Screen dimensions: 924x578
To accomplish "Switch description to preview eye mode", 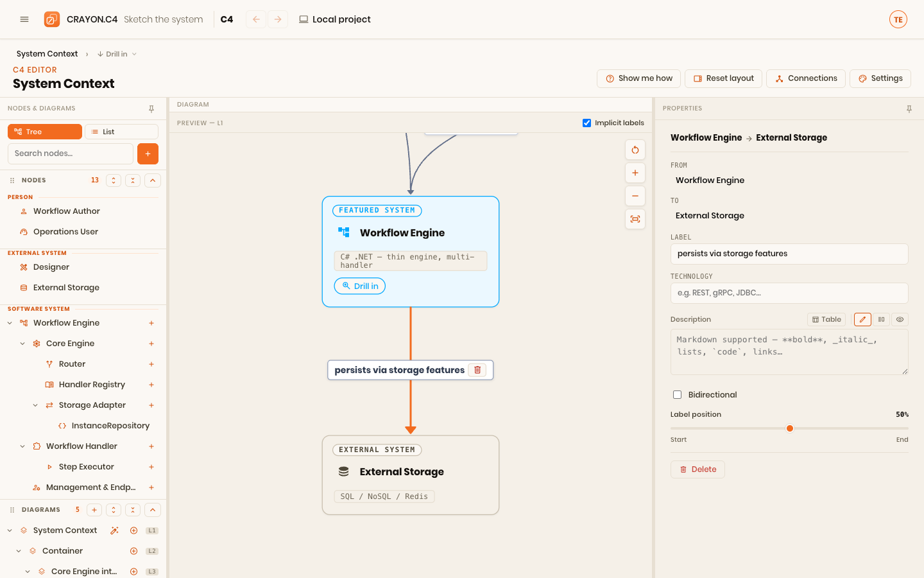I will pos(900,319).
